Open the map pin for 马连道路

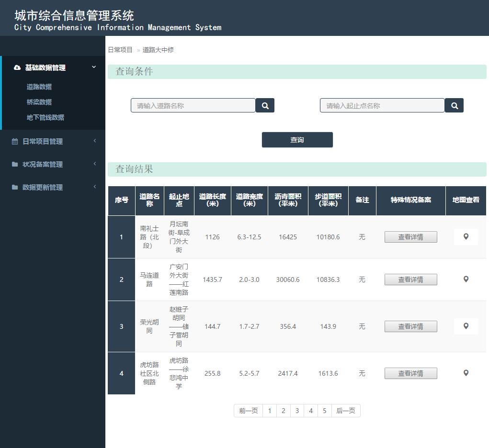coord(465,279)
